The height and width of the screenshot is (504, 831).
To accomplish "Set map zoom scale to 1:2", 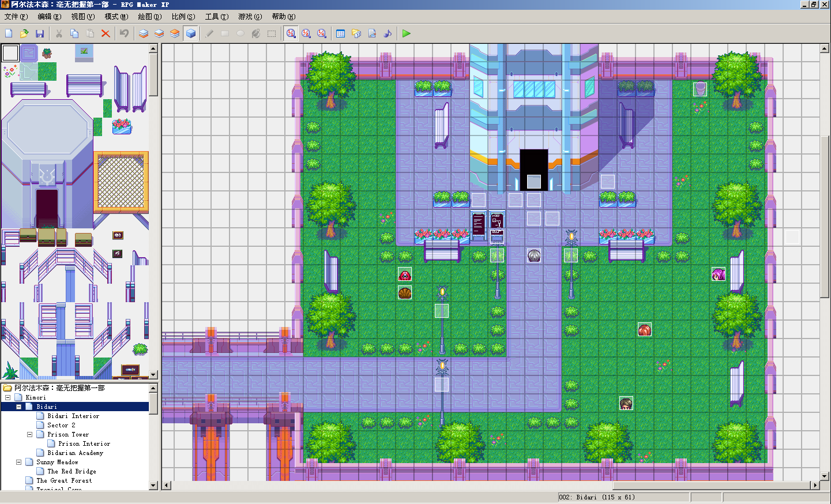I will click(306, 33).
